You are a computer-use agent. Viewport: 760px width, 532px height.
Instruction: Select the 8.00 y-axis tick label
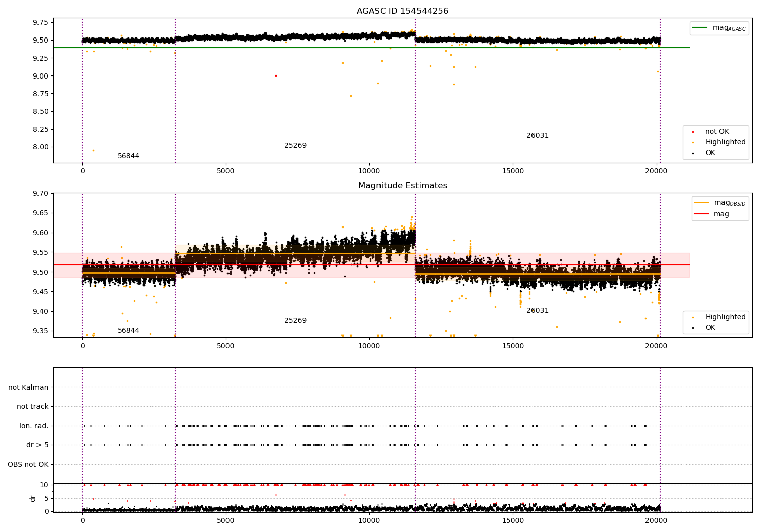point(40,147)
